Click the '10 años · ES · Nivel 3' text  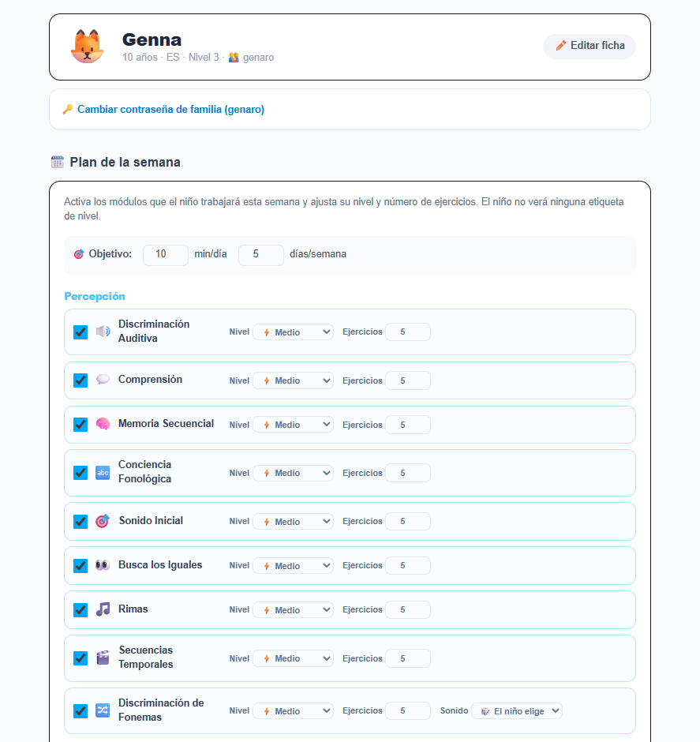[x=170, y=58]
